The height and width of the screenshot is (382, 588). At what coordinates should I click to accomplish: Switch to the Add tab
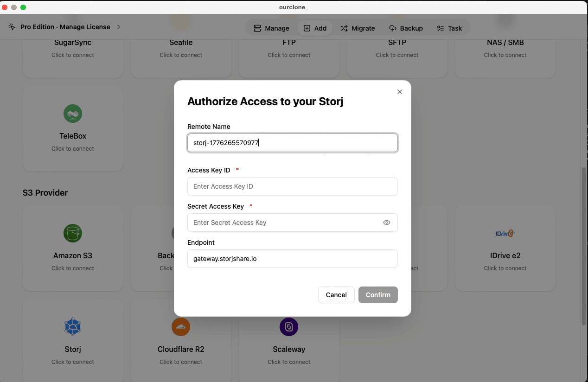coord(315,28)
